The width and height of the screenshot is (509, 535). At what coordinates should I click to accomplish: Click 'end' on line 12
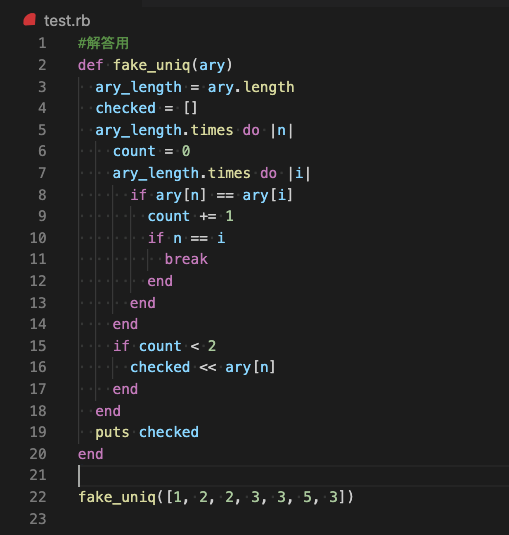(160, 281)
